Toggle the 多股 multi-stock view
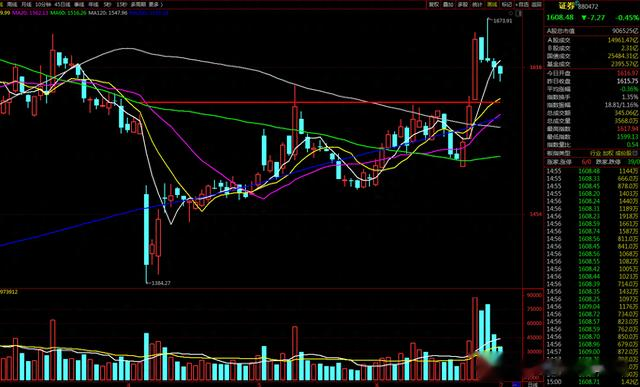The image size is (640, 387). (x=462, y=4)
